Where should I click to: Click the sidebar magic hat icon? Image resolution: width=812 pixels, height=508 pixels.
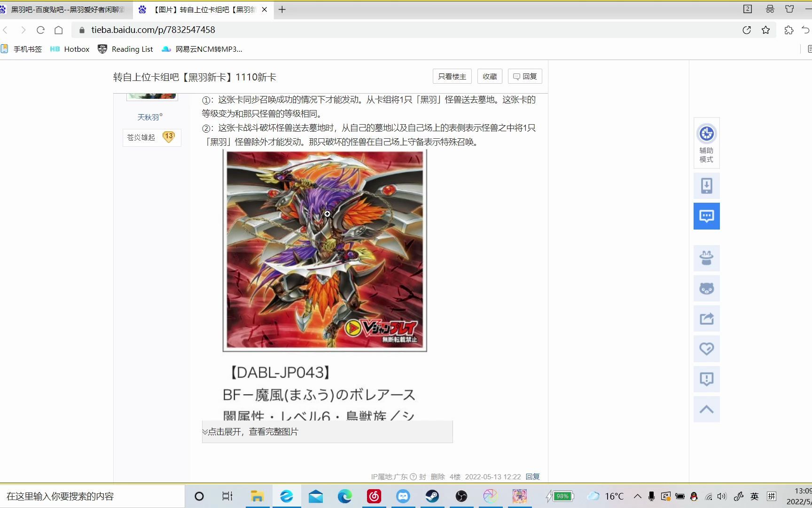(706, 258)
